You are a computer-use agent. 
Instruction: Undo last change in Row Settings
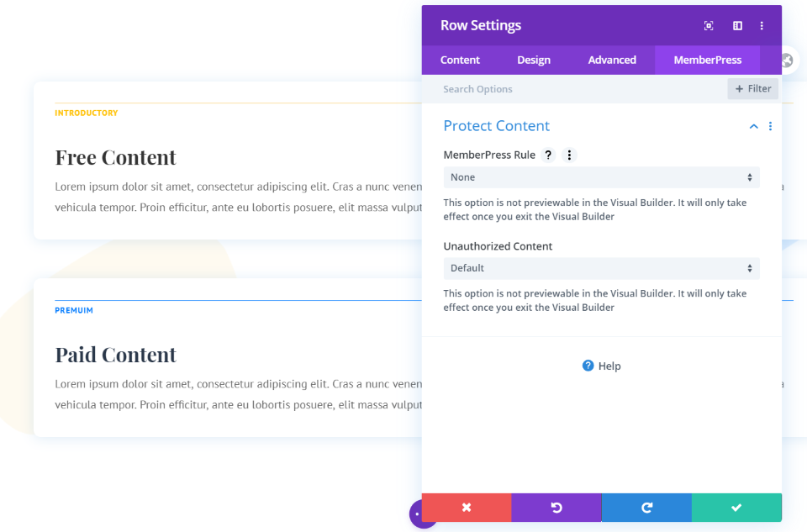(x=556, y=508)
